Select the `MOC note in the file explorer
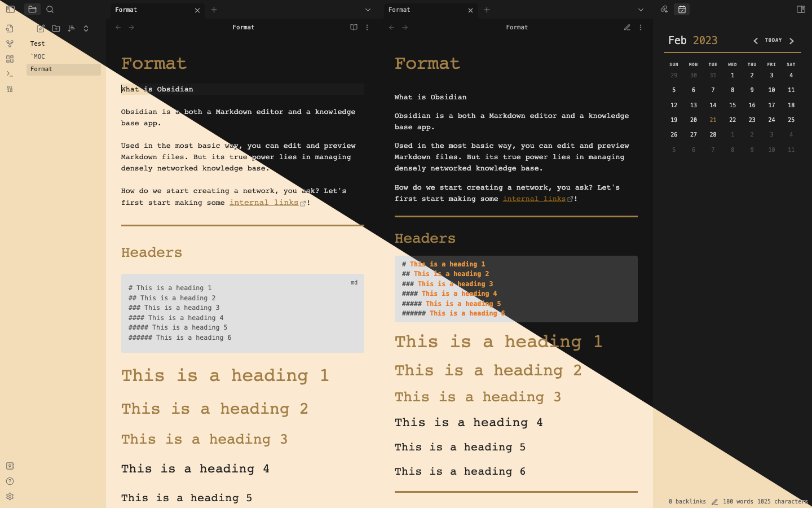812x508 pixels. (x=38, y=56)
